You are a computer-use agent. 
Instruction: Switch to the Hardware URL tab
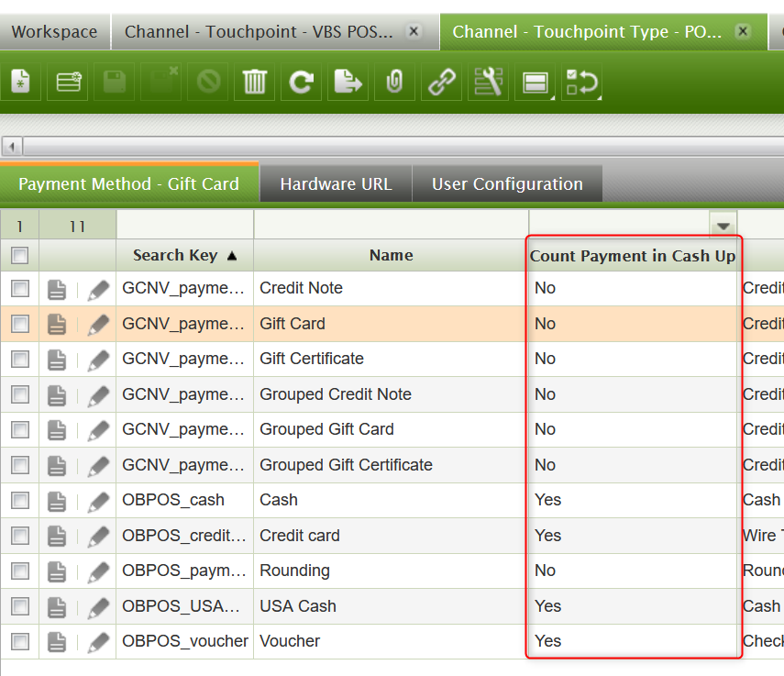tap(336, 184)
